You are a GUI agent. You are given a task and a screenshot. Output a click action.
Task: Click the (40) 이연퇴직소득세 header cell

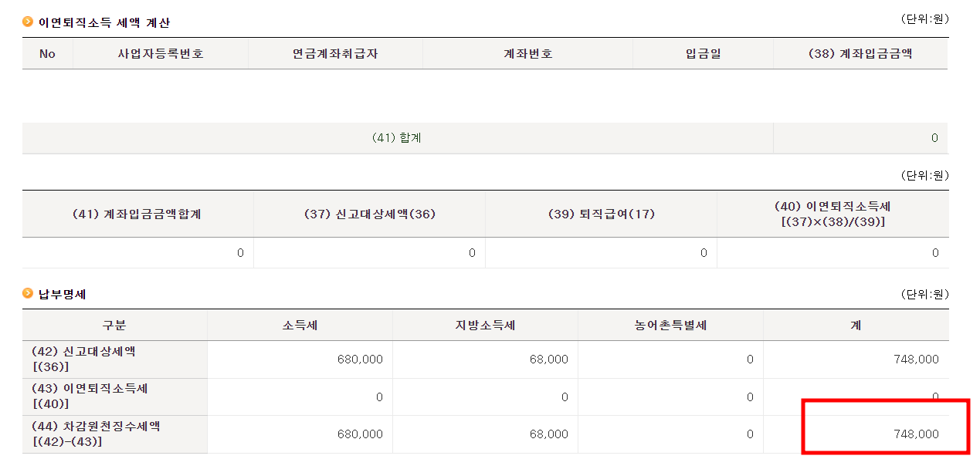[x=832, y=214]
